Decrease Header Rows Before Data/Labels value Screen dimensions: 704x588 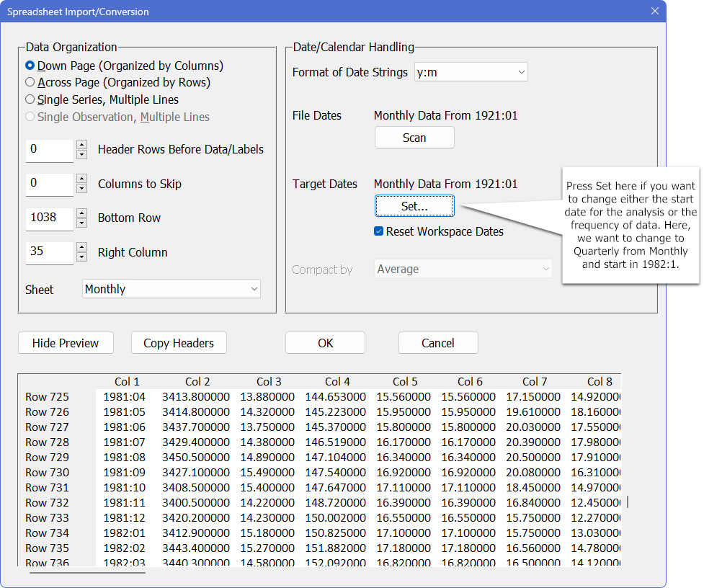[81, 155]
